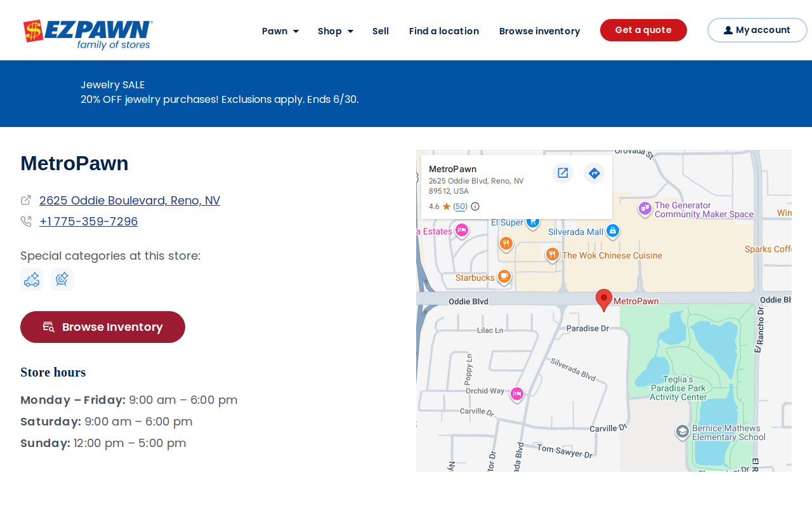
Task: Click the Starbucks coffee marker
Action: coord(504,277)
